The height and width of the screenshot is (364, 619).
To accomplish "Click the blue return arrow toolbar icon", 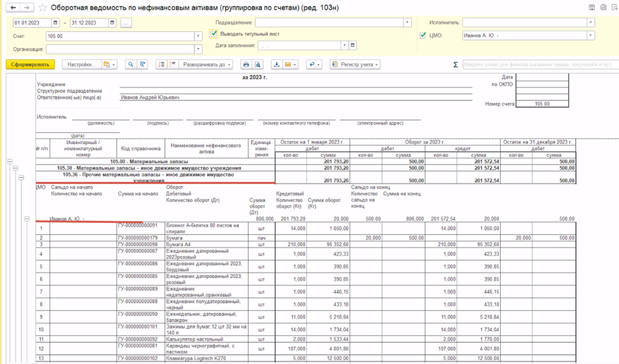I will pos(314,64).
